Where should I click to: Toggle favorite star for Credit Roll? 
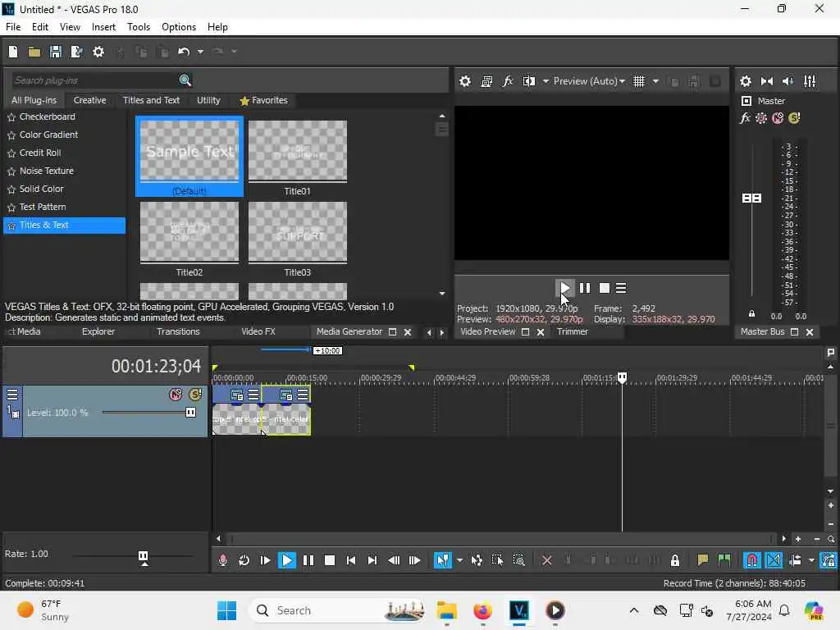tap(11, 153)
